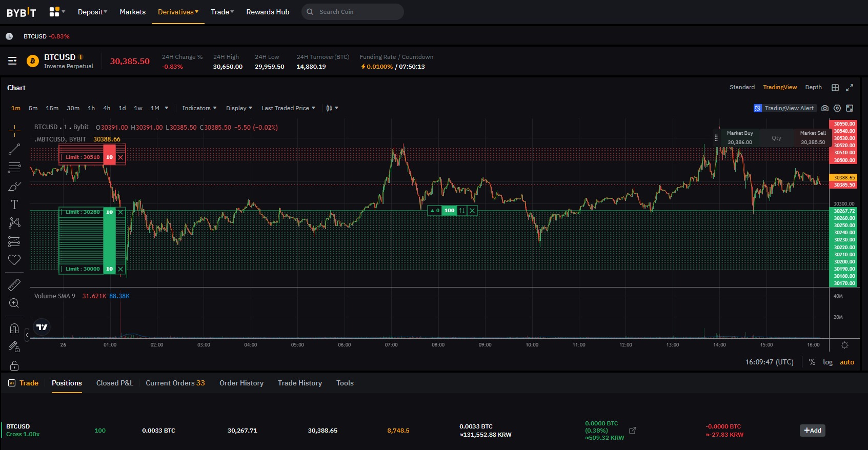The image size is (868, 450).
Task: Focus the Search Coin field
Action: click(x=353, y=12)
